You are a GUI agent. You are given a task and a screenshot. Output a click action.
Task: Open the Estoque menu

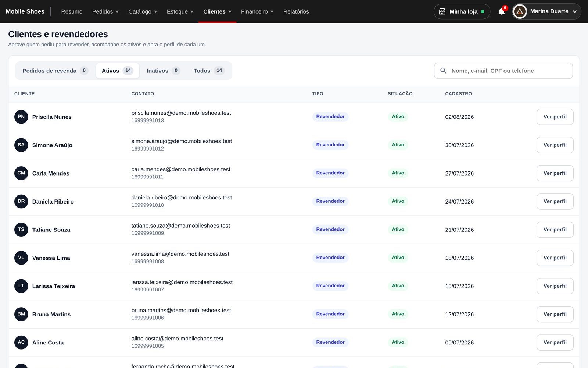[180, 11]
